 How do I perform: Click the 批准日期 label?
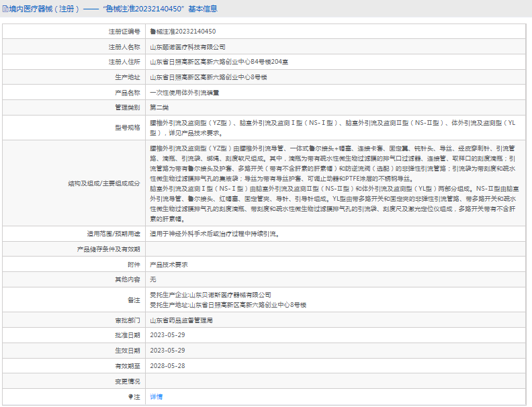[x=127, y=335]
